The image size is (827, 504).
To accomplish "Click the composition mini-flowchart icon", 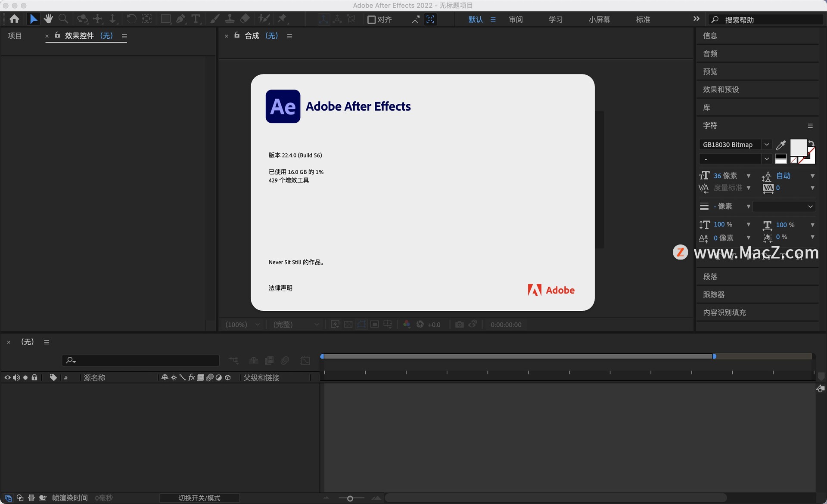I will (x=233, y=360).
